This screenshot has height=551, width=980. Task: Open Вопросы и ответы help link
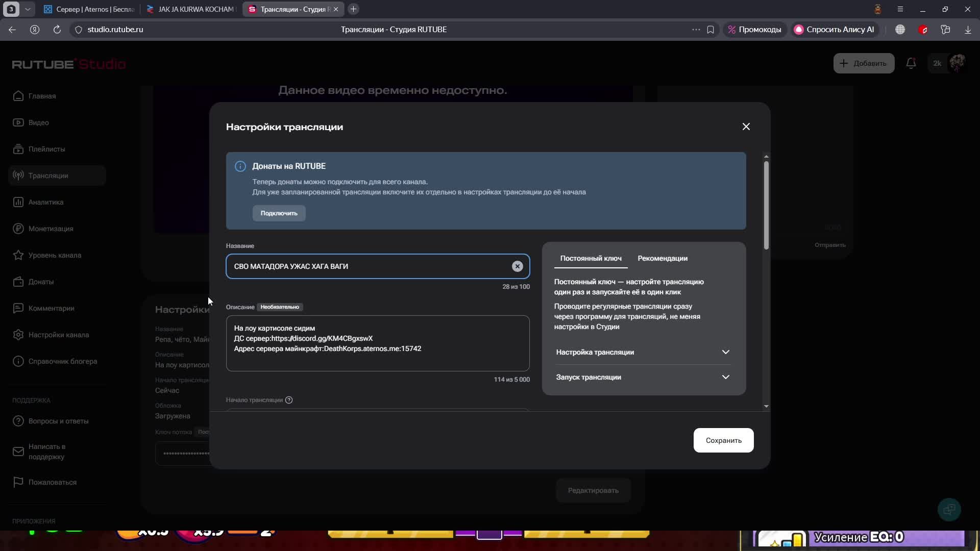[57, 421]
